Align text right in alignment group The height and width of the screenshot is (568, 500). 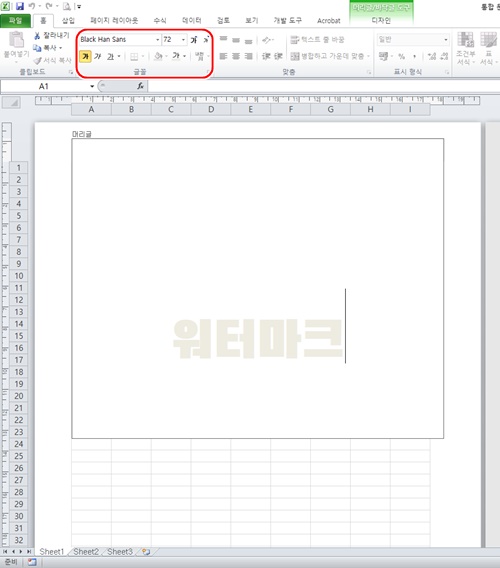(x=248, y=56)
